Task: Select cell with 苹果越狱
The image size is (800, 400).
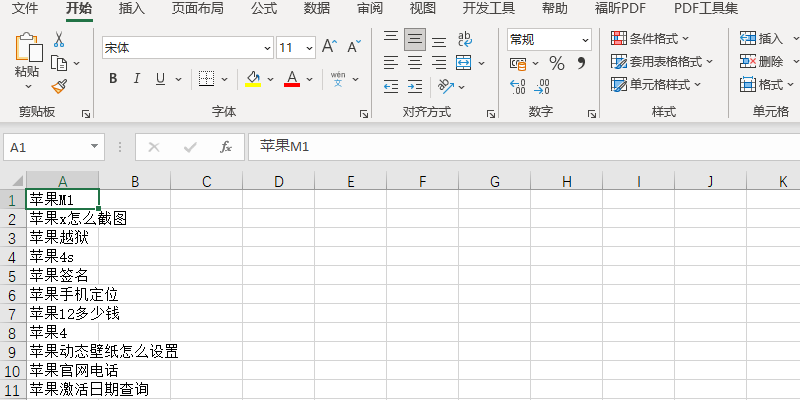Action: (x=62, y=238)
